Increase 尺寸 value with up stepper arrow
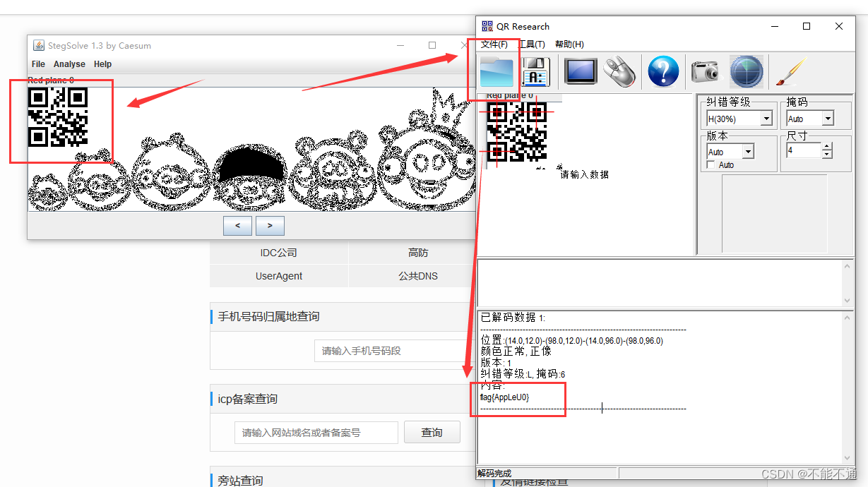868x487 pixels. coord(827,147)
